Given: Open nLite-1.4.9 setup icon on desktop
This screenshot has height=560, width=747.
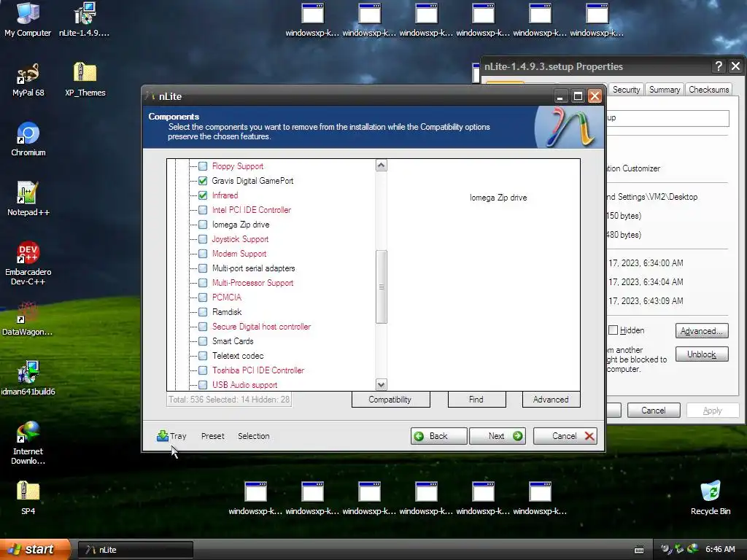Looking at the screenshot, I should tap(85, 19).
